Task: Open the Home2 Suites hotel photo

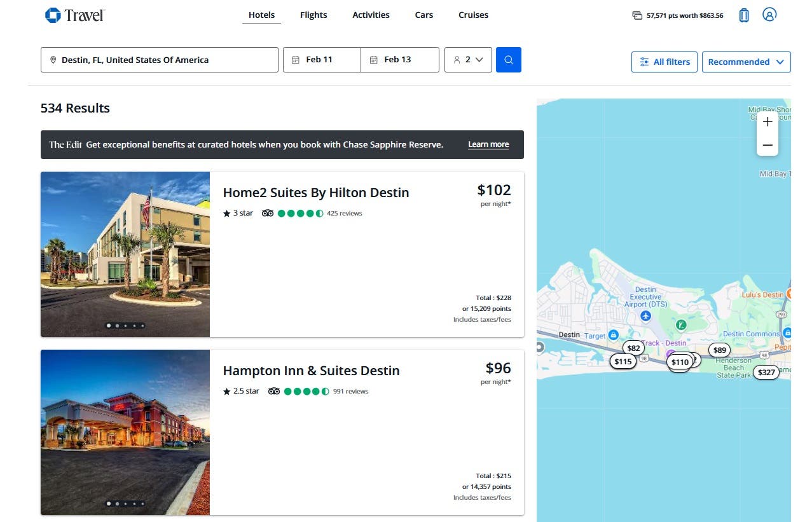Action: pos(125,254)
